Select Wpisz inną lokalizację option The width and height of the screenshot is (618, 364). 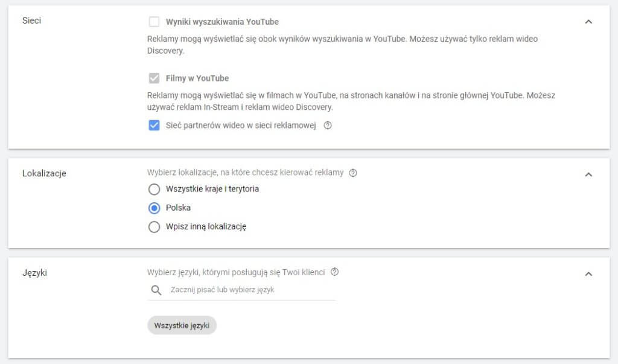[154, 227]
